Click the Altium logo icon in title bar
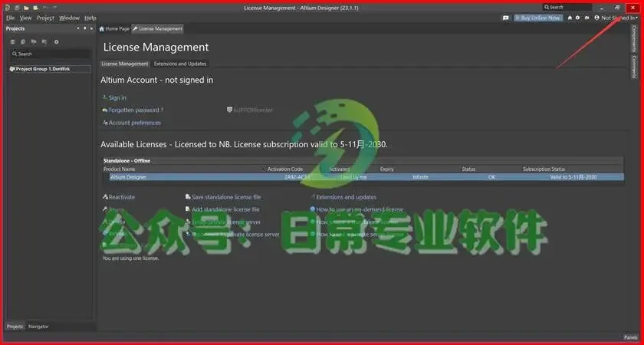 (x=8, y=8)
